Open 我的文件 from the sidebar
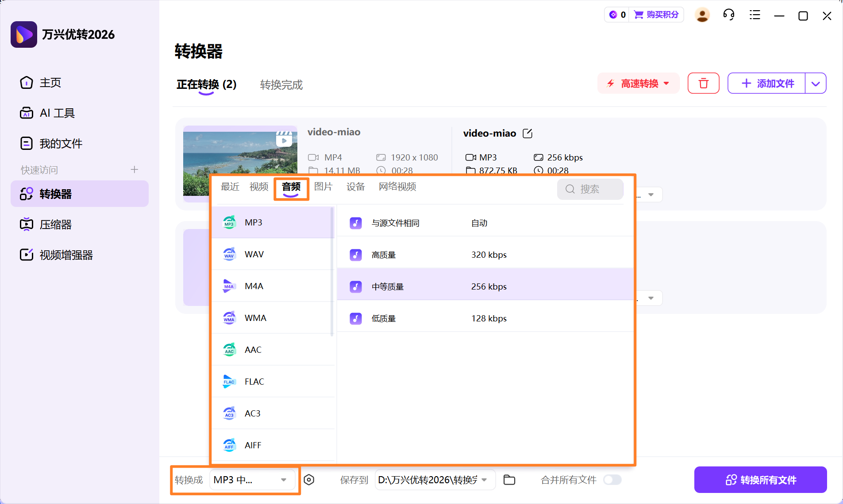This screenshot has width=843, height=504. click(x=61, y=143)
